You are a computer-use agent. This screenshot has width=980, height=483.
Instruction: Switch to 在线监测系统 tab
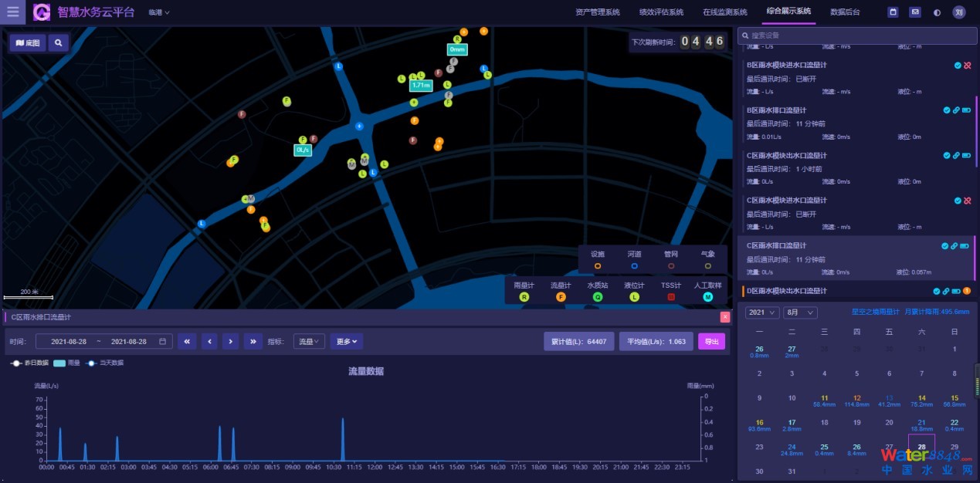tap(724, 12)
